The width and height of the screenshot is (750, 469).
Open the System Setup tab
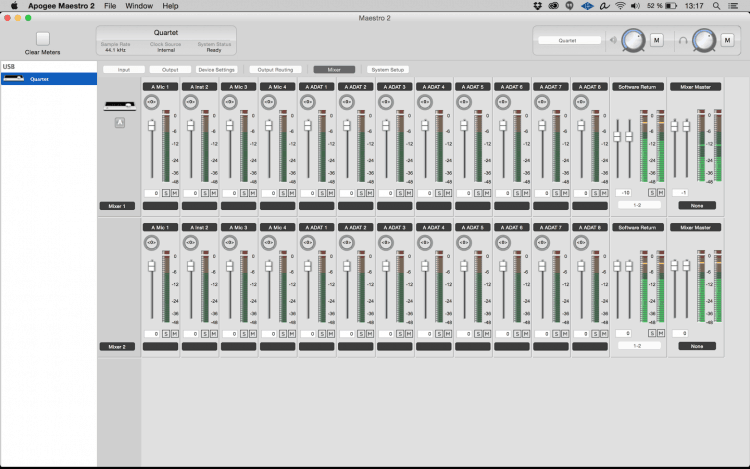388,70
